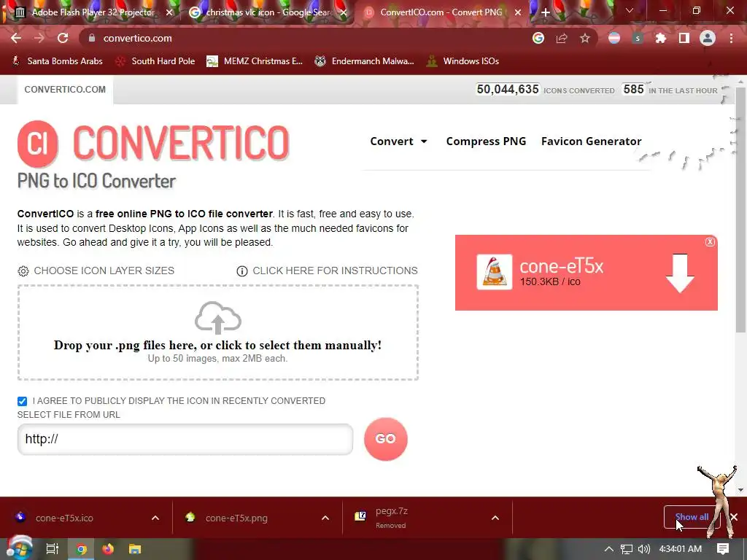The height and width of the screenshot is (560, 747).
Task: Open File Explorer from taskbar
Action: pyautogui.click(x=135, y=549)
